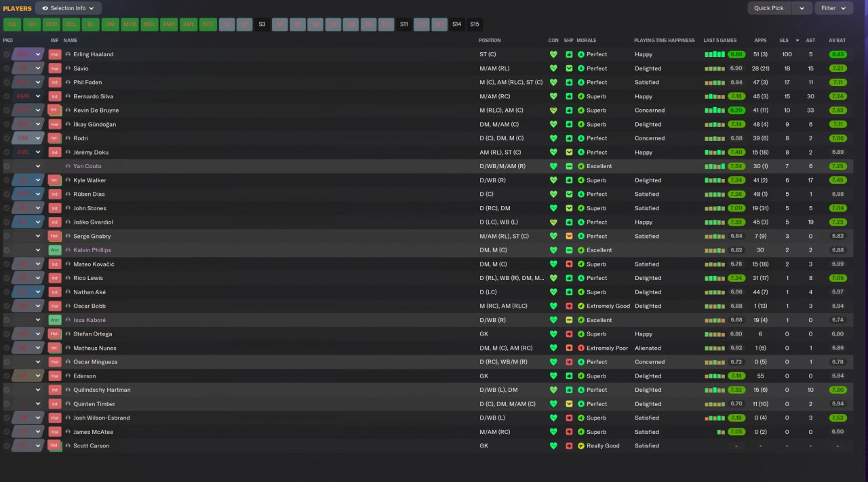Open Bernardo Silva's AMR position dropdown
This screenshot has height=482, width=868.
[28, 96]
